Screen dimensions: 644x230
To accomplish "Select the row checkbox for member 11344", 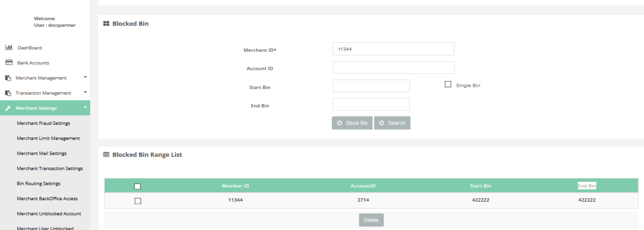I will coord(138,201).
